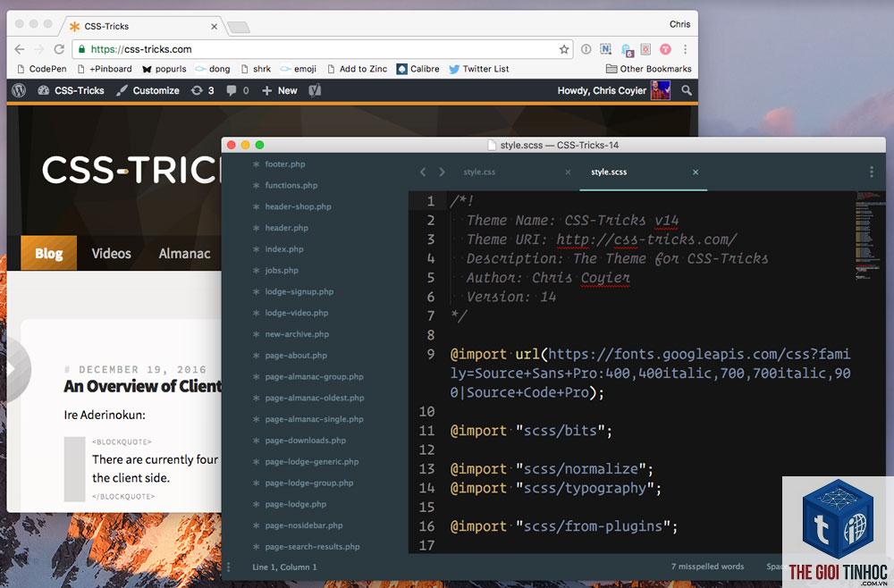
Task: Click the Yoast SEO icon in admin bar
Action: point(315,90)
